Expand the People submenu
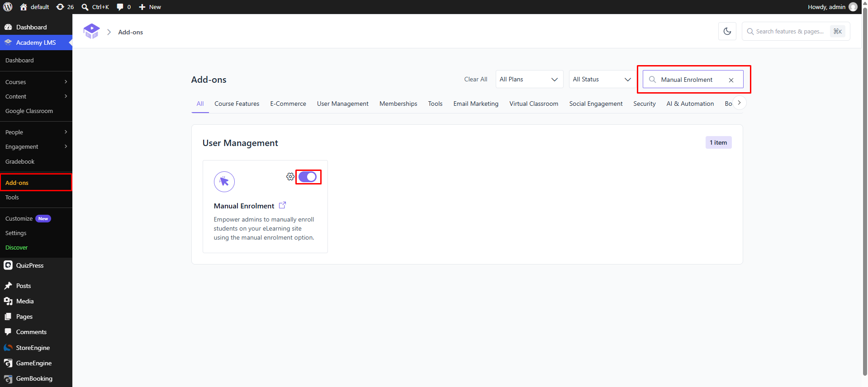868x387 pixels. click(x=36, y=132)
